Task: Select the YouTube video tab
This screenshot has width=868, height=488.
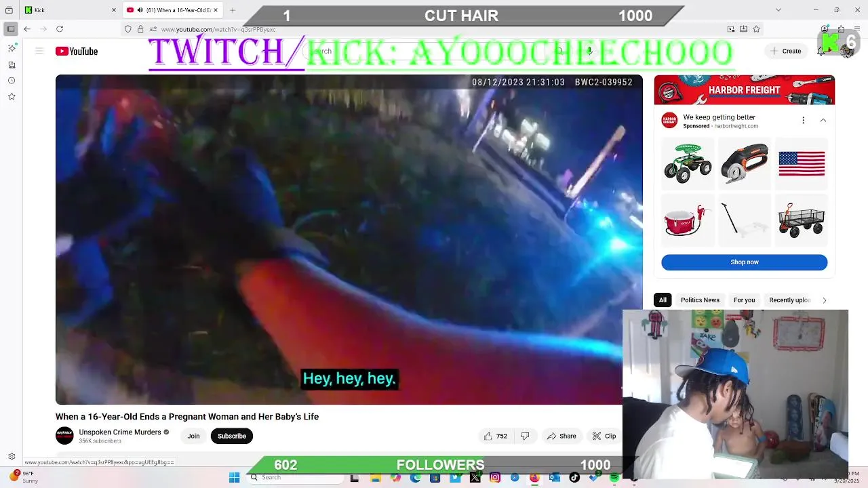Action: click(173, 10)
